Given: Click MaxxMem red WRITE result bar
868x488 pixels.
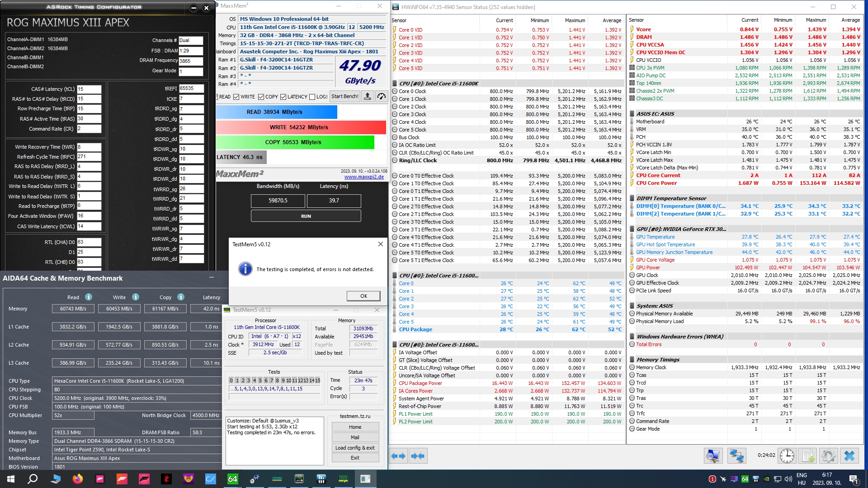Looking at the screenshot, I should (x=301, y=127).
